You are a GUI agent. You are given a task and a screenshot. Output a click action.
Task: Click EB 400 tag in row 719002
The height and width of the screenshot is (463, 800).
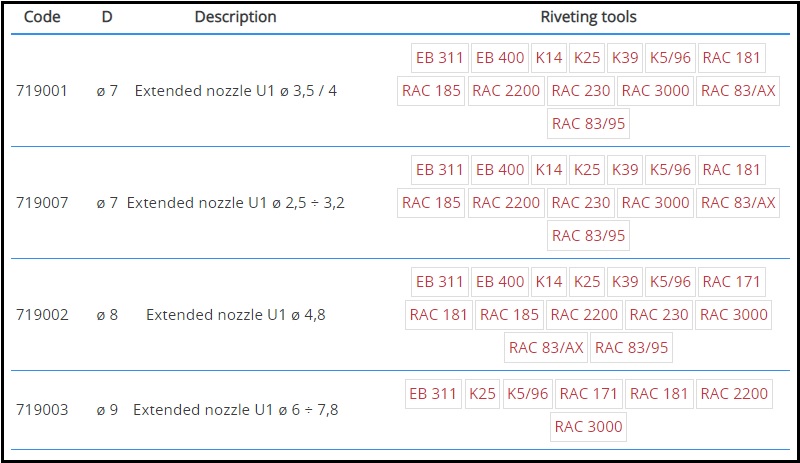pyautogui.click(x=499, y=282)
